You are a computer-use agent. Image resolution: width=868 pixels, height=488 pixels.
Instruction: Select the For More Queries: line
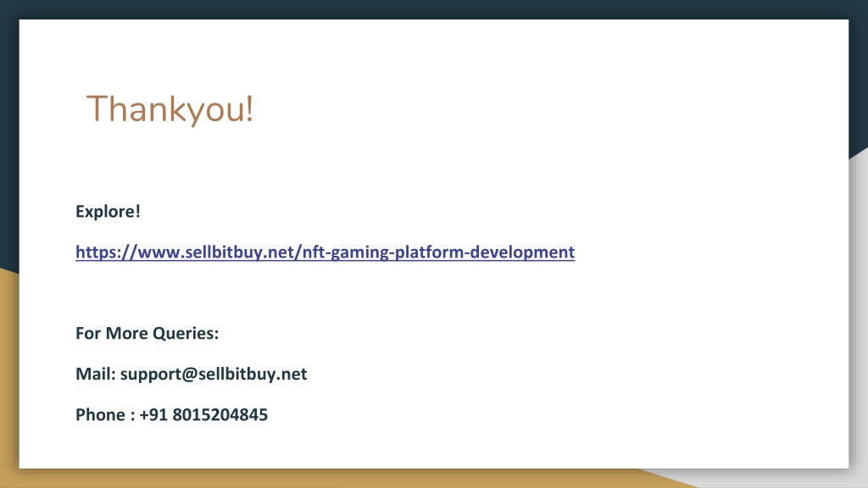(147, 333)
